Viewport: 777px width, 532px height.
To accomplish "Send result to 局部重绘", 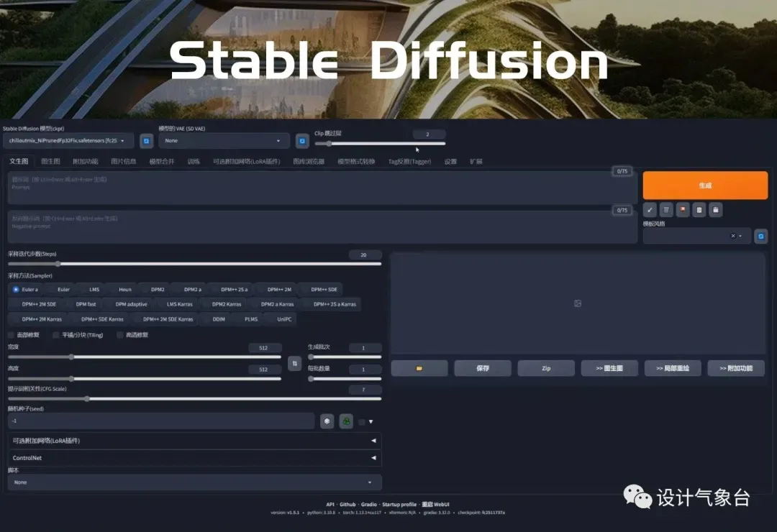I will pyautogui.click(x=673, y=368).
